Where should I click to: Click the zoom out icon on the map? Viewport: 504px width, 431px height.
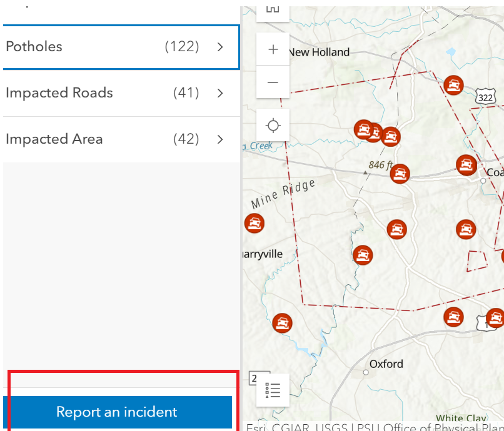(x=273, y=82)
